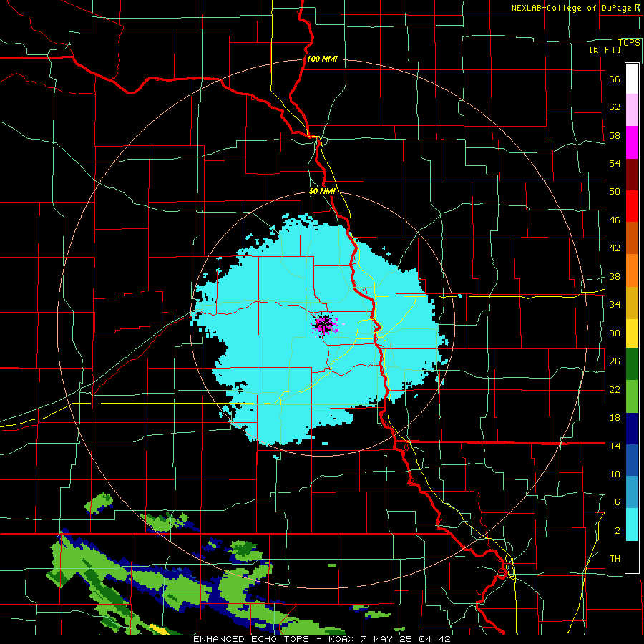Image resolution: width=644 pixels, height=644 pixels.
Task: Click the '100 NMI' range ring label
Action: (322, 59)
